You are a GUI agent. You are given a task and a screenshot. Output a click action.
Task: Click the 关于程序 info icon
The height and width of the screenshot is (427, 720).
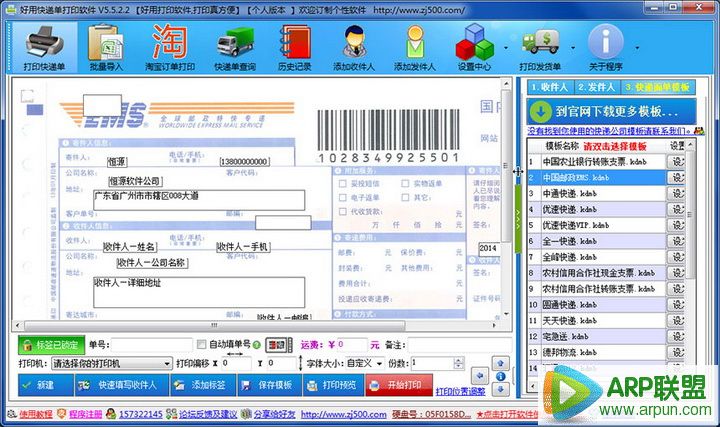[604, 45]
